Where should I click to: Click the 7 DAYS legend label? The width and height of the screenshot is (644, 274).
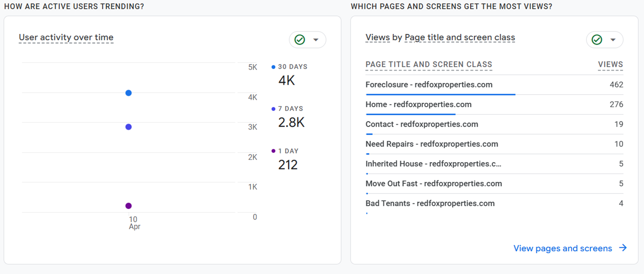click(290, 109)
